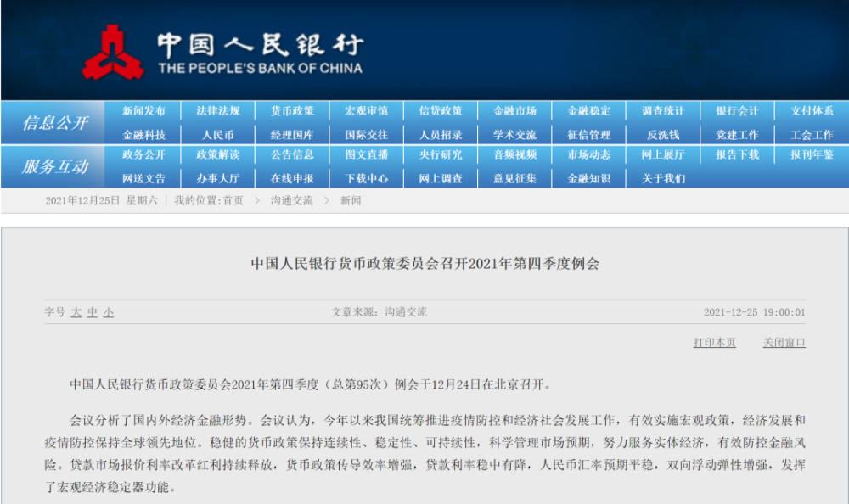Open 反洗钱 navigation link
This screenshot has height=504, width=849.
pyautogui.click(x=663, y=135)
